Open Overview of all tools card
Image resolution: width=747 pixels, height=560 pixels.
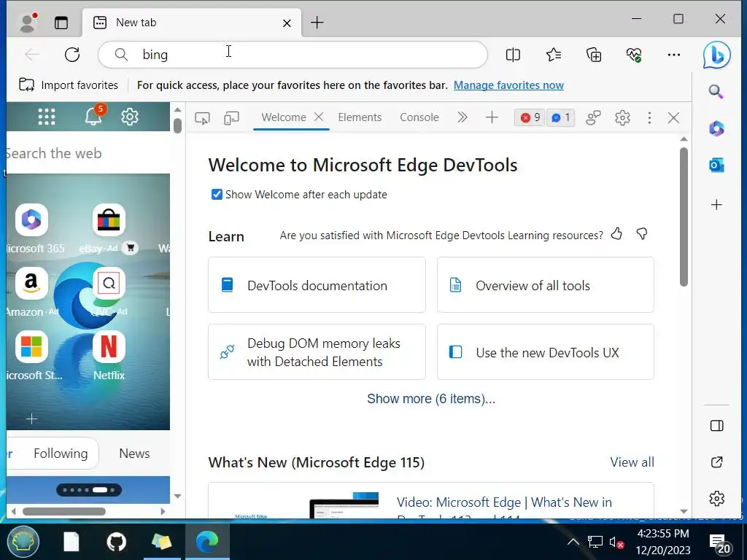tap(546, 285)
